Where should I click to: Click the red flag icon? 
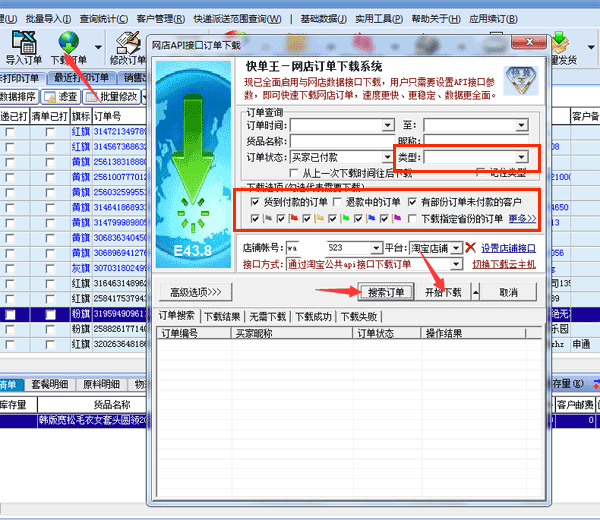click(293, 218)
